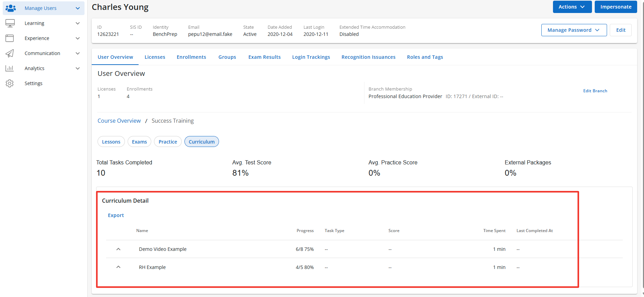Image resolution: width=644 pixels, height=297 pixels.
Task: Switch to the Exam Results tab
Action: click(x=264, y=57)
